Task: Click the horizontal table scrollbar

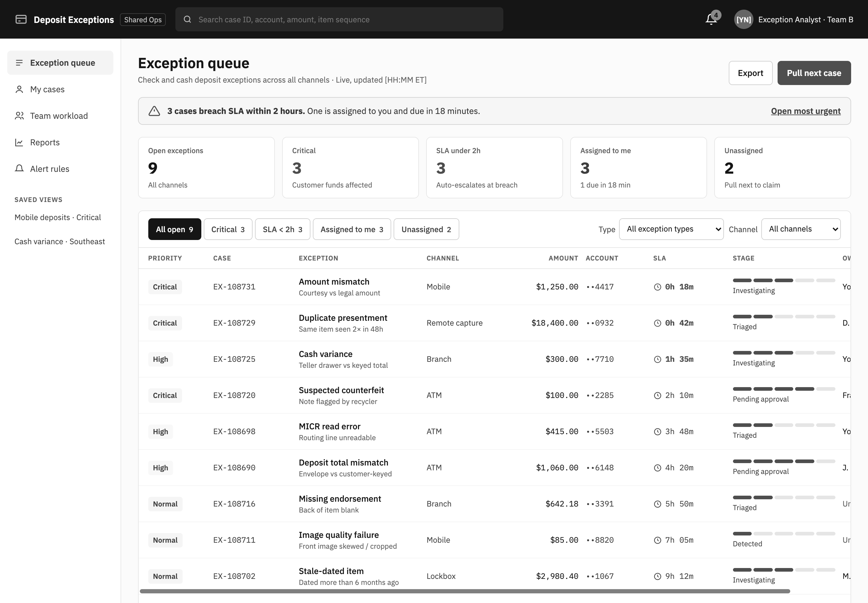Action: tap(465, 591)
